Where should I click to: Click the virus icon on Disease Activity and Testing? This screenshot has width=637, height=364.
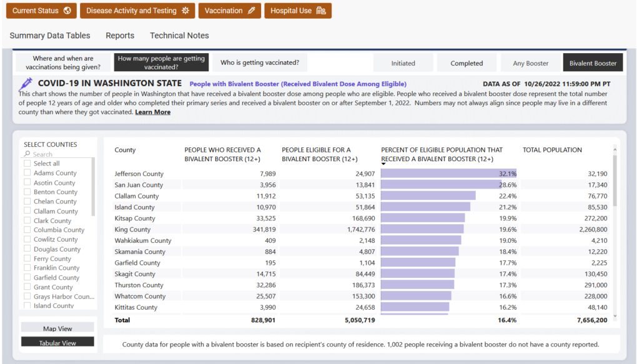click(185, 11)
